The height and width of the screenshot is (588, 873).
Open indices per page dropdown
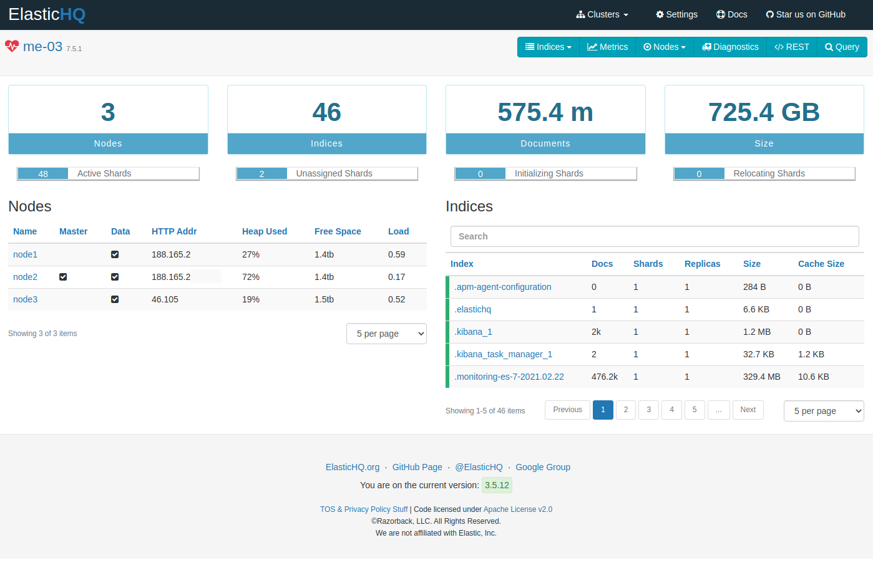pyautogui.click(x=824, y=411)
